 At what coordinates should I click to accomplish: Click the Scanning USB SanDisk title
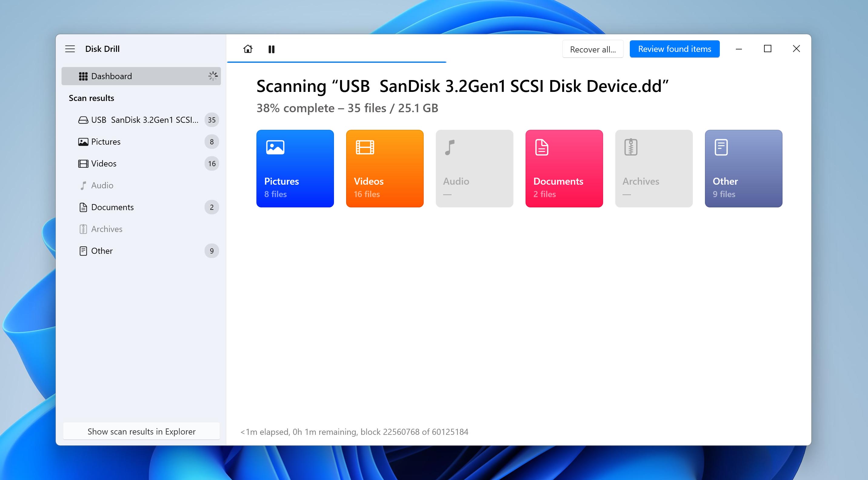[463, 86]
